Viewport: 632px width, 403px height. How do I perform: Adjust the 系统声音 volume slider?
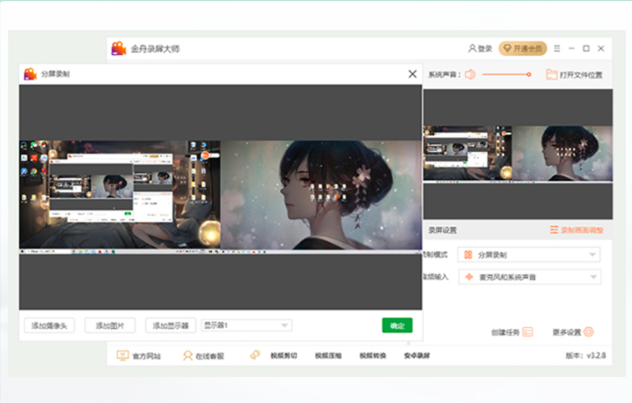click(507, 74)
